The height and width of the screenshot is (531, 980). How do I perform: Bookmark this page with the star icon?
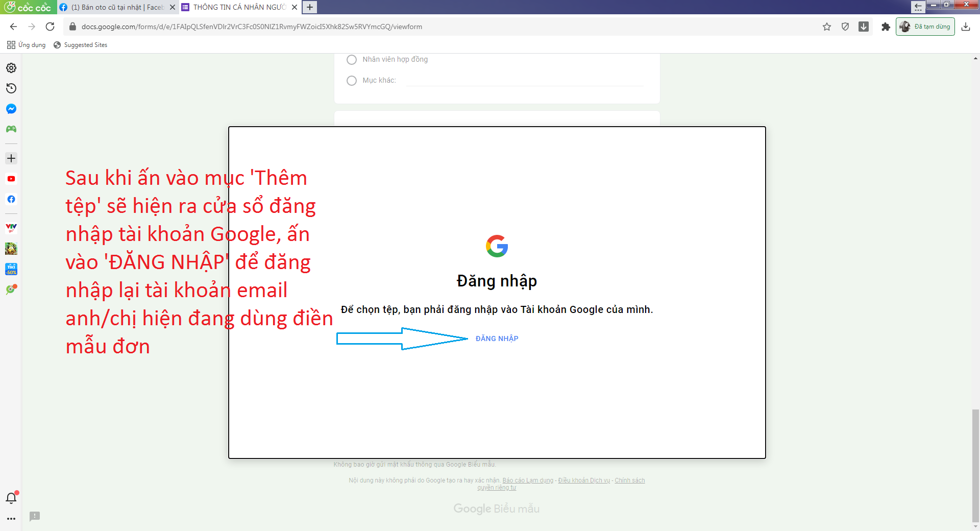pyautogui.click(x=827, y=27)
